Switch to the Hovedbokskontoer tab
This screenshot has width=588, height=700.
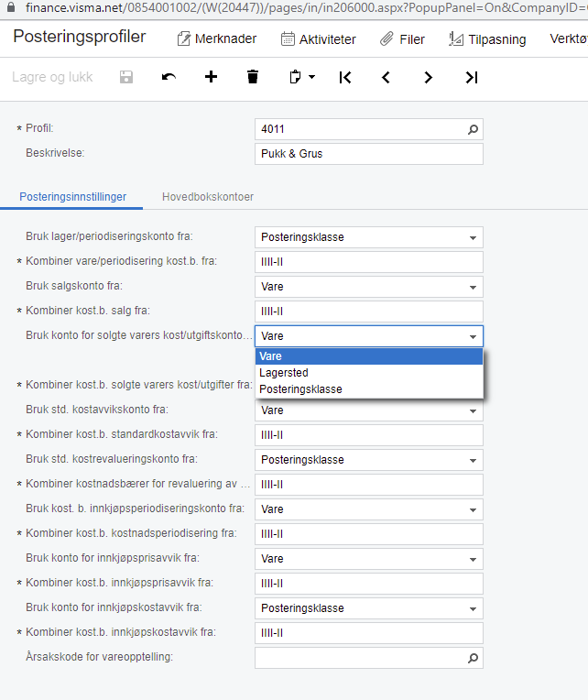[208, 197]
